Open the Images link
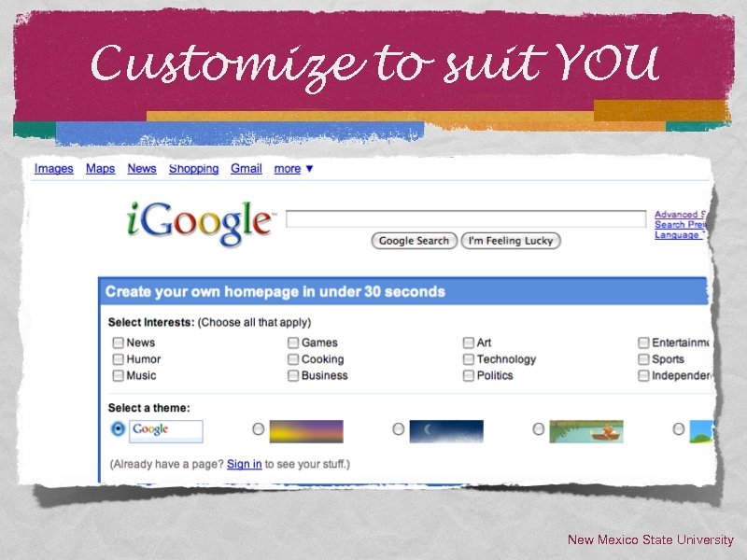The image size is (747, 560). click(54, 169)
